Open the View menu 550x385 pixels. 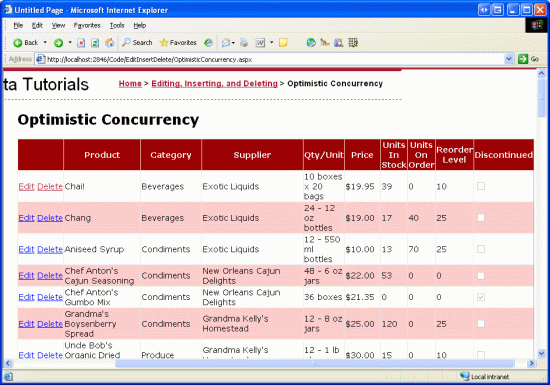click(58, 26)
